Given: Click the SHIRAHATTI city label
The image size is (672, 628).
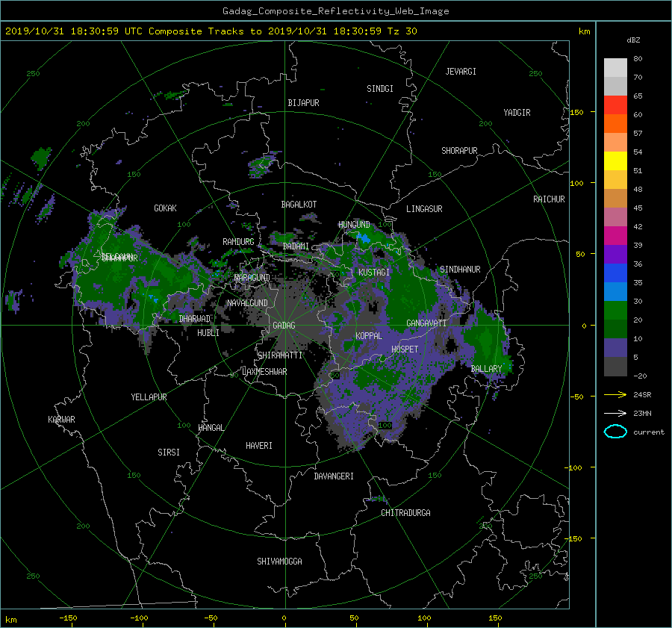Looking at the screenshot, I should tap(280, 355).
